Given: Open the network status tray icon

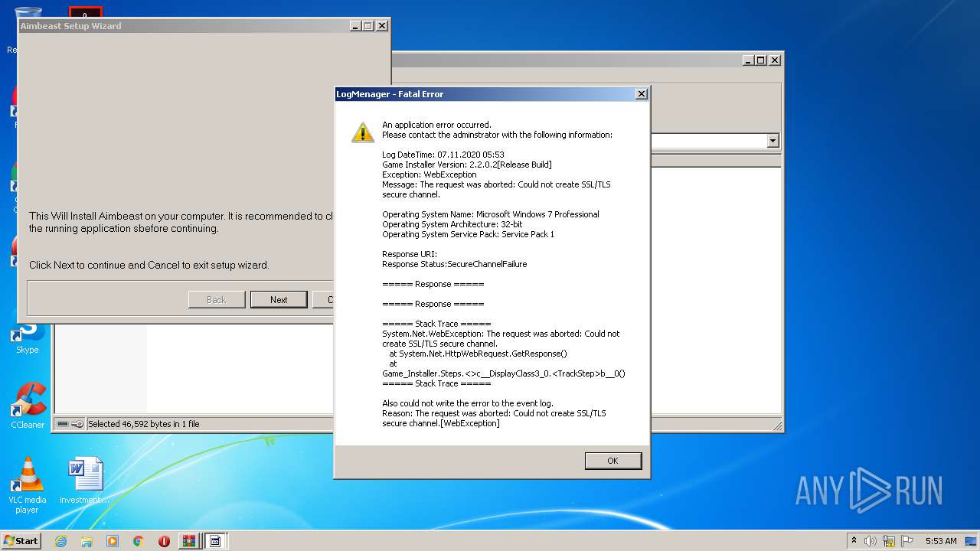Looking at the screenshot, I should pyautogui.click(x=889, y=541).
